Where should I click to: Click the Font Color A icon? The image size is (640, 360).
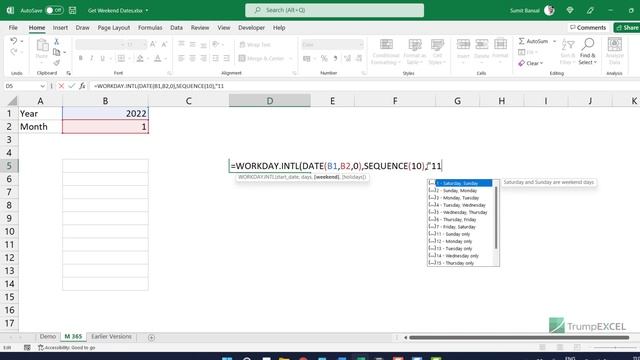tap(158, 59)
